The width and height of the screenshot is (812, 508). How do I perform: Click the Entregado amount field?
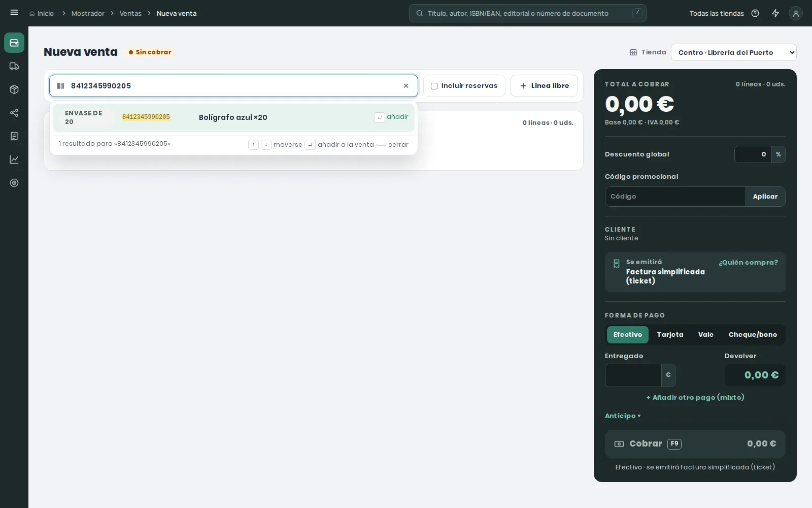click(633, 375)
